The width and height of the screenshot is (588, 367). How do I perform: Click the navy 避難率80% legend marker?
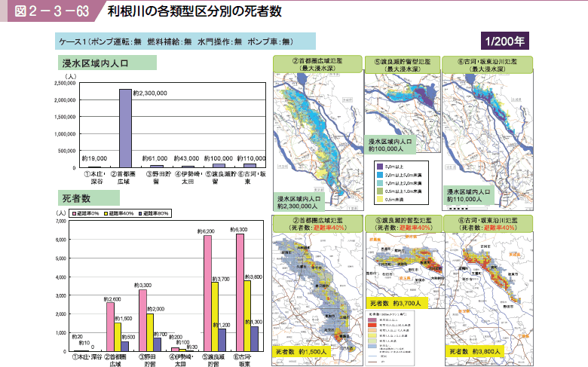point(140,214)
